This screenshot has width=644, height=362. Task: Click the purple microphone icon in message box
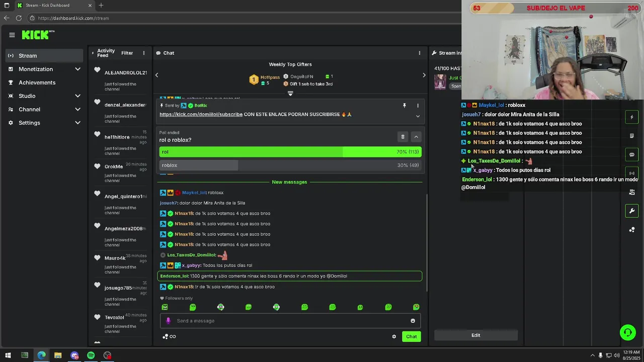click(x=168, y=321)
